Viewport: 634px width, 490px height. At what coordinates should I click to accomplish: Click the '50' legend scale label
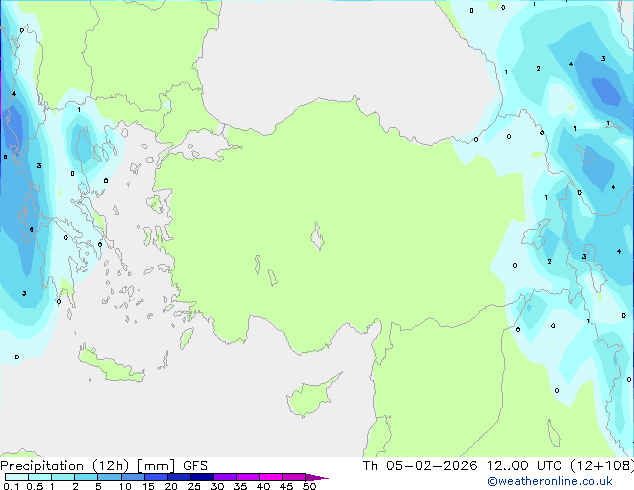(310, 486)
